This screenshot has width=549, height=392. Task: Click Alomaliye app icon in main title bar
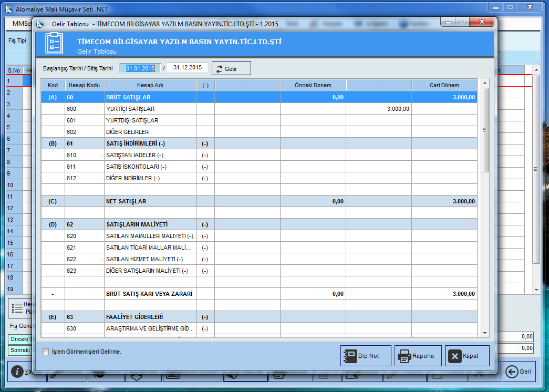point(9,9)
